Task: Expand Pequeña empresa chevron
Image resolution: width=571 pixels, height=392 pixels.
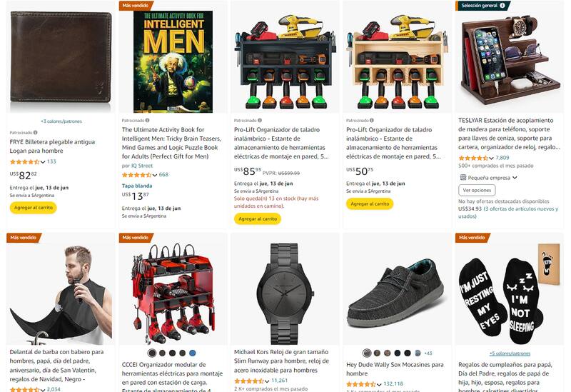Action: (x=515, y=177)
